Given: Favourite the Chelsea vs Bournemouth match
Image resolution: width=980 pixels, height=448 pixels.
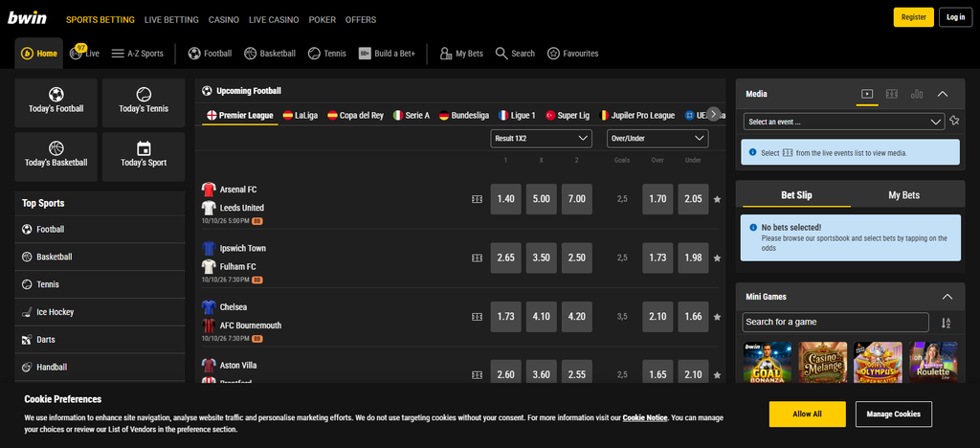Looking at the screenshot, I should tap(717, 317).
